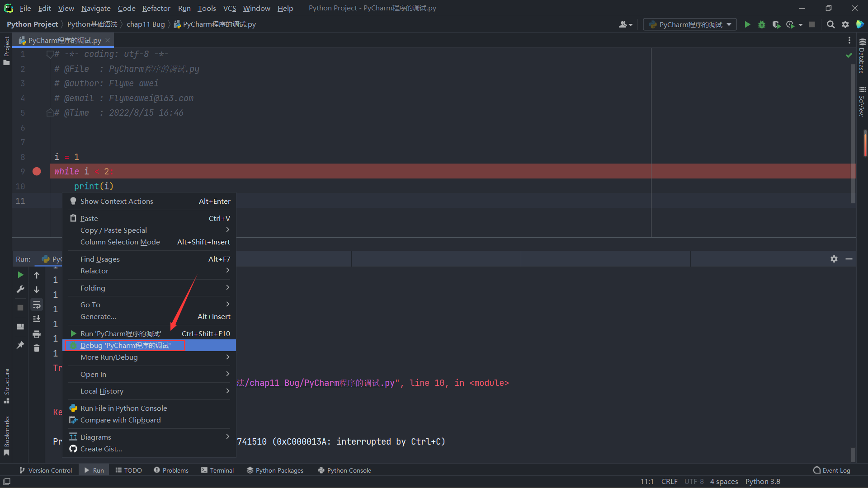Click the Debug bug icon in toolbar

coord(762,24)
